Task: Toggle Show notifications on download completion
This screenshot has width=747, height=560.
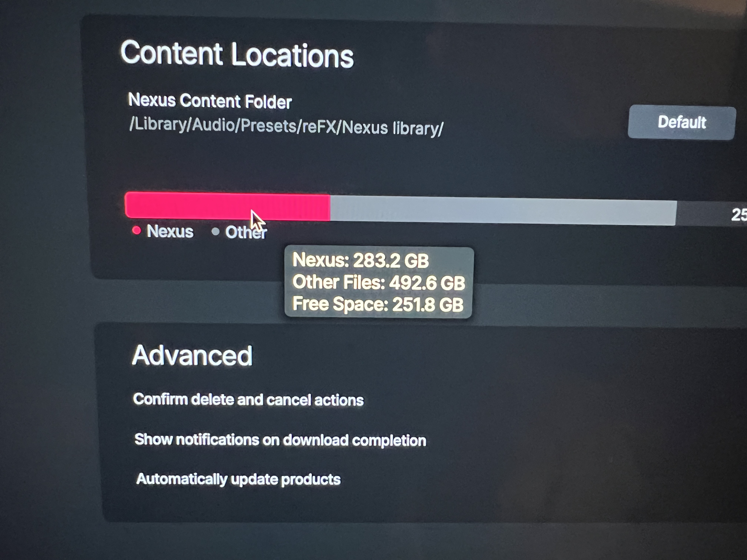Action: click(x=280, y=440)
